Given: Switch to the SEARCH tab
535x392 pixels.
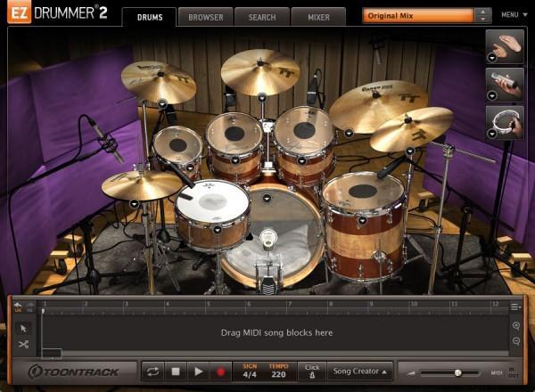Looking at the screenshot, I should pyautogui.click(x=262, y=18).
